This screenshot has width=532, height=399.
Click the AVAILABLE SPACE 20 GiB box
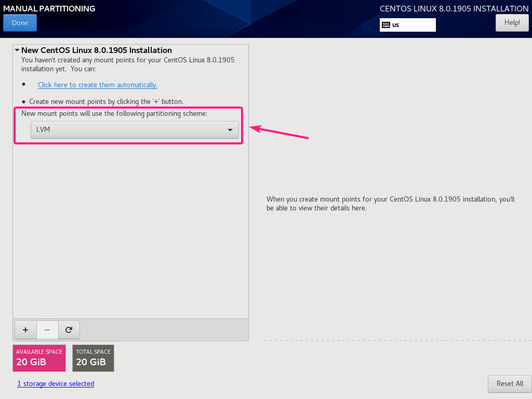click(39, 358)
